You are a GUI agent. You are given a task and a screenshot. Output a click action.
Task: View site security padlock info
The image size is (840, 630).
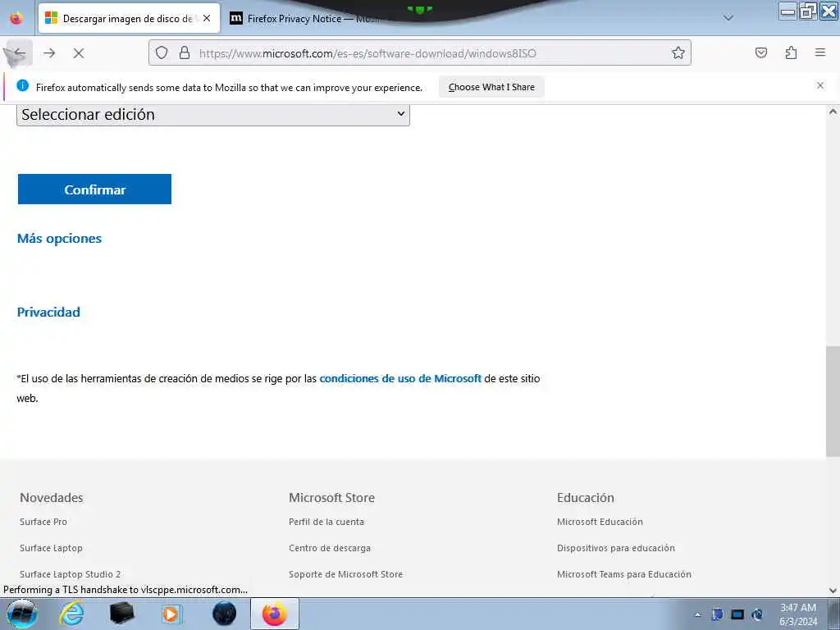[x=185, y=52]
